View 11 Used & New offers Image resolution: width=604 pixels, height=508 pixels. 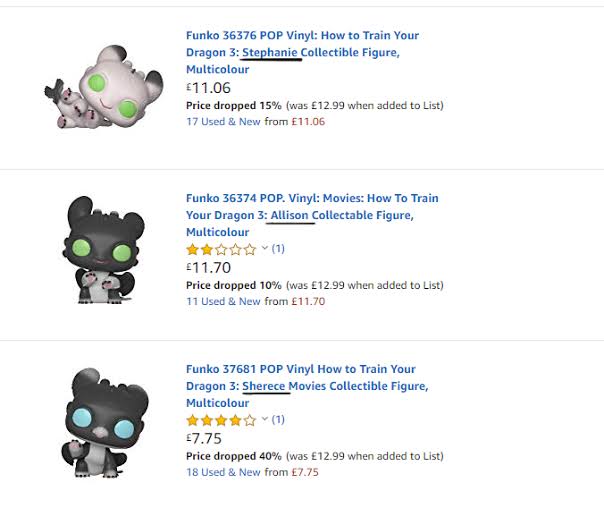click(223, 301)
